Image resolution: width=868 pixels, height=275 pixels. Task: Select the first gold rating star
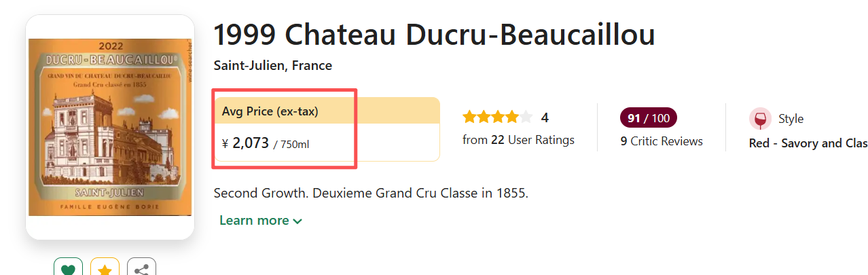[469, 117]
